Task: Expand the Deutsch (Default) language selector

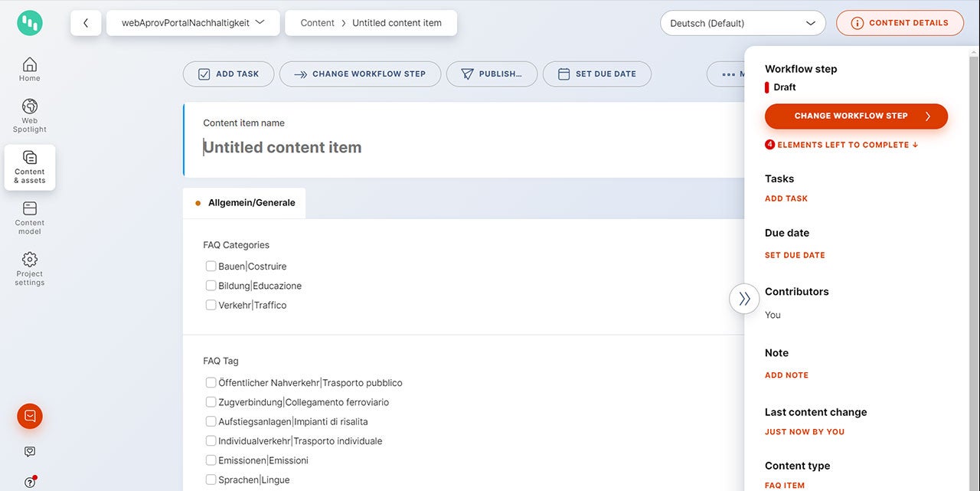Action: (x=742, y=23)
